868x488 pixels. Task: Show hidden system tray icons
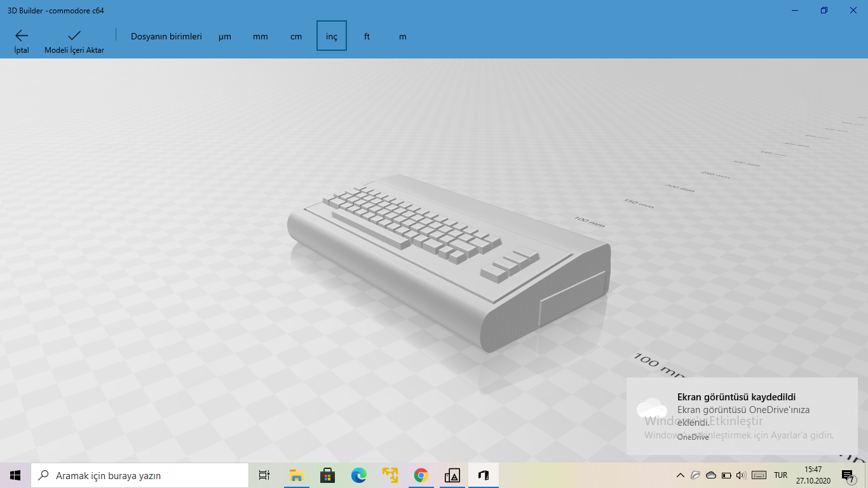tap(681, 475)
